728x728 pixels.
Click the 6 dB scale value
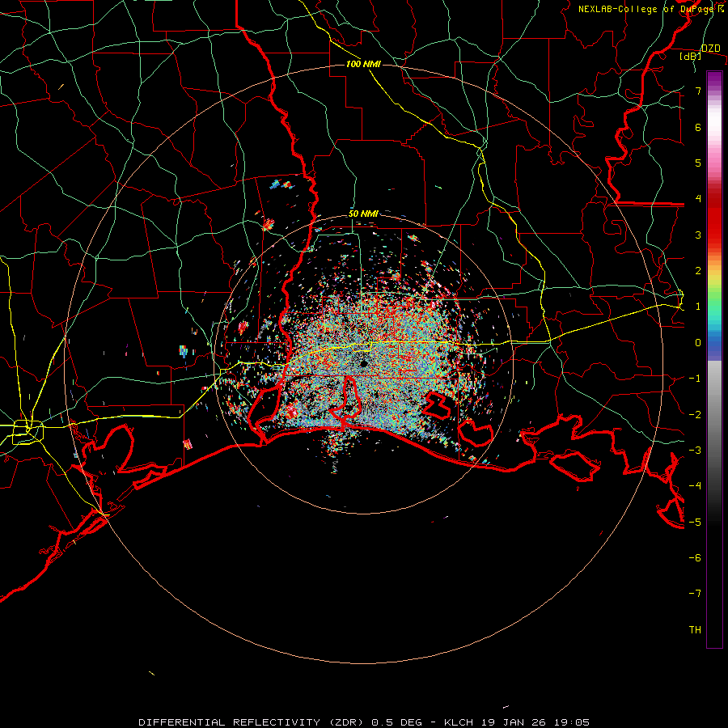(x=698, y=127)
